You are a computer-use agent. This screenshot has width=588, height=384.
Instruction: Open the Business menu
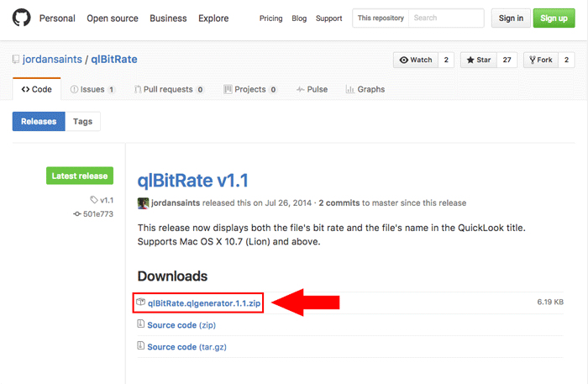(168, 18)
